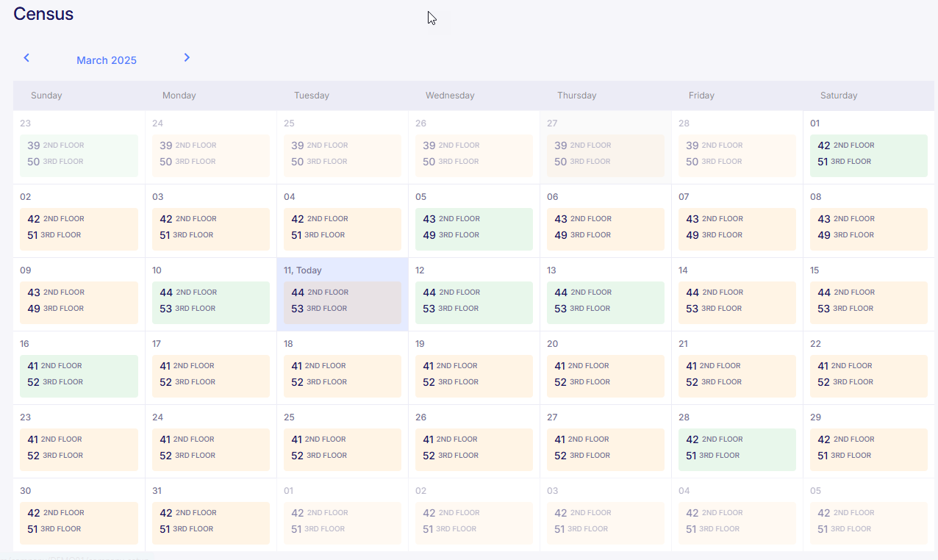Open census card for March 16
The height and width of the screenshot is (560, 938).
tap(79, 376)
